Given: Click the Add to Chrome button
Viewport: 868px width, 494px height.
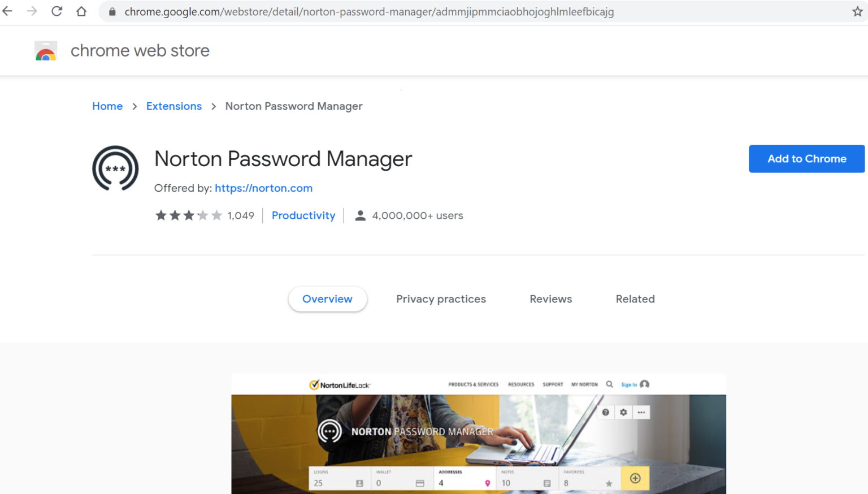Looking at the screenshot, I should (806, 159).
